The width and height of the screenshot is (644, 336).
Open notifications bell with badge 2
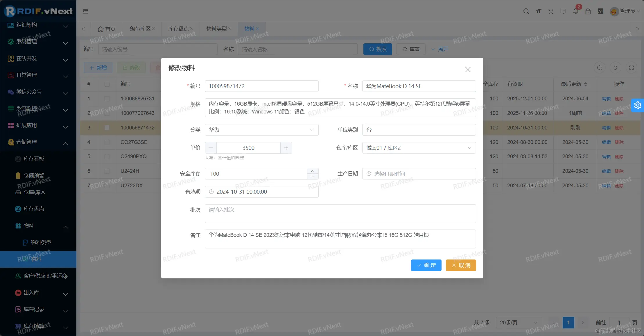tap(576, 11)
